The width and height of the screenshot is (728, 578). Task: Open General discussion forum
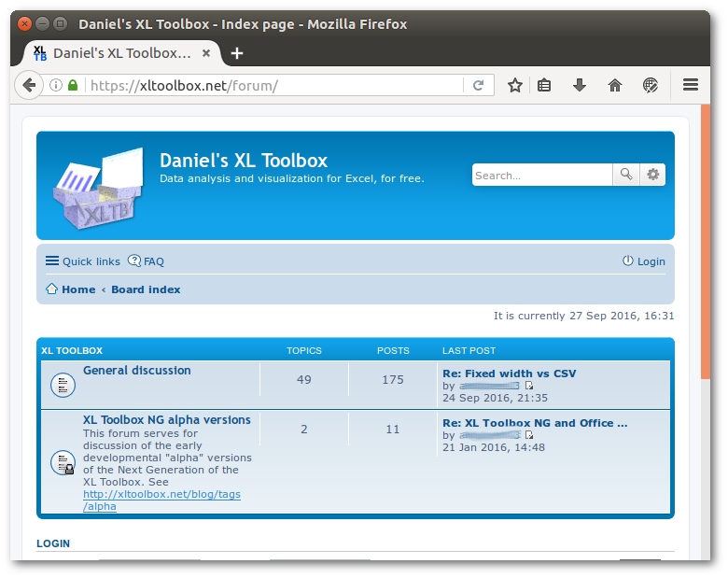click(x=137, y=371)
